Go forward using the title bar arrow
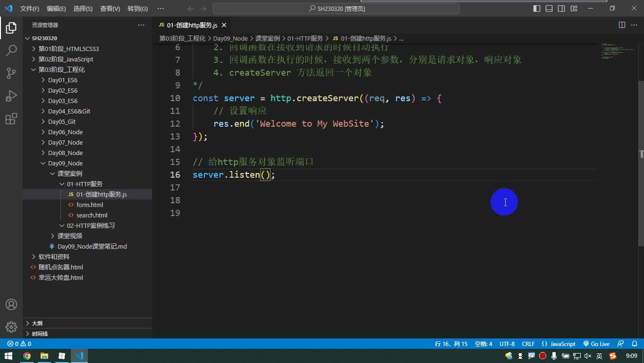 [203, 9]
